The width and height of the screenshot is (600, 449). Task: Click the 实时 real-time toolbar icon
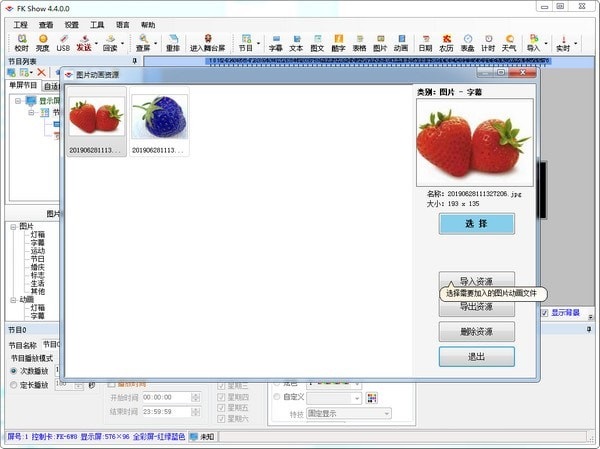(563, 43)
